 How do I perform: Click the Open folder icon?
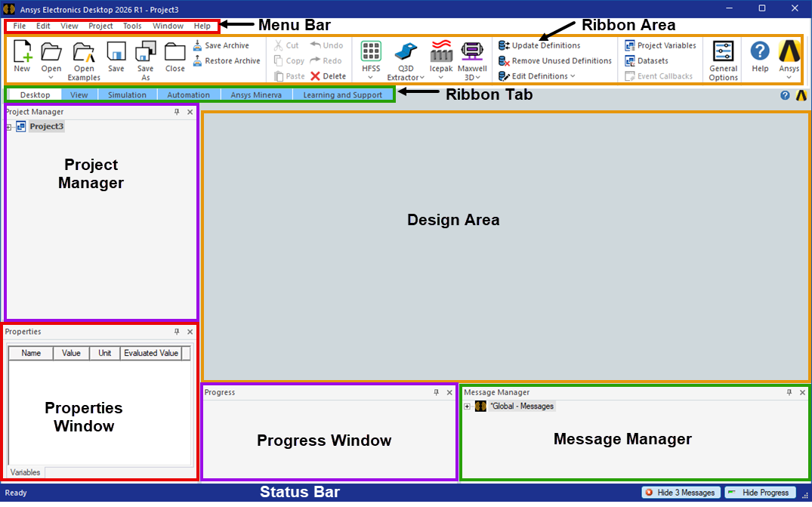pyautogui.click(x=51, y=52)
